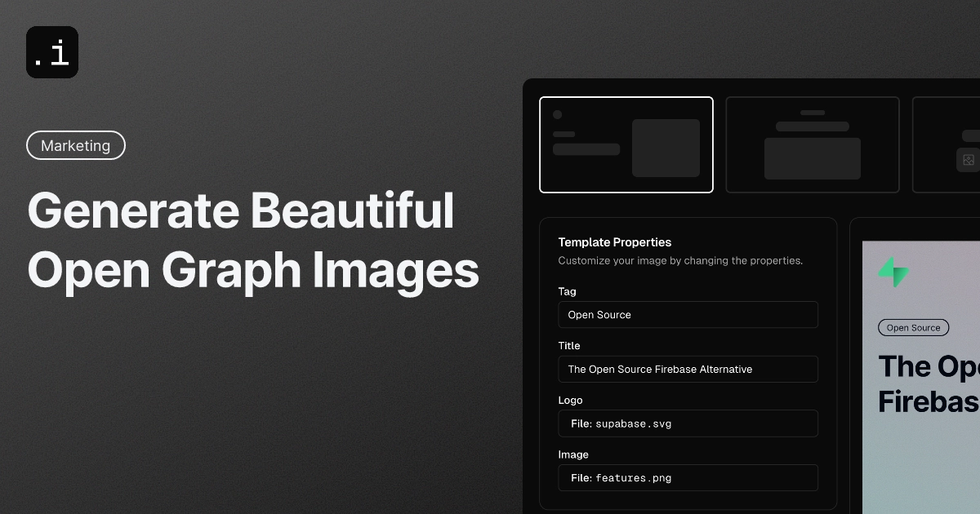Image resolution: width=980 pixels, height=514 pixels.
Task: Click the Image field showing features.png
Action: pyautogui.click(x=688, y=477)
